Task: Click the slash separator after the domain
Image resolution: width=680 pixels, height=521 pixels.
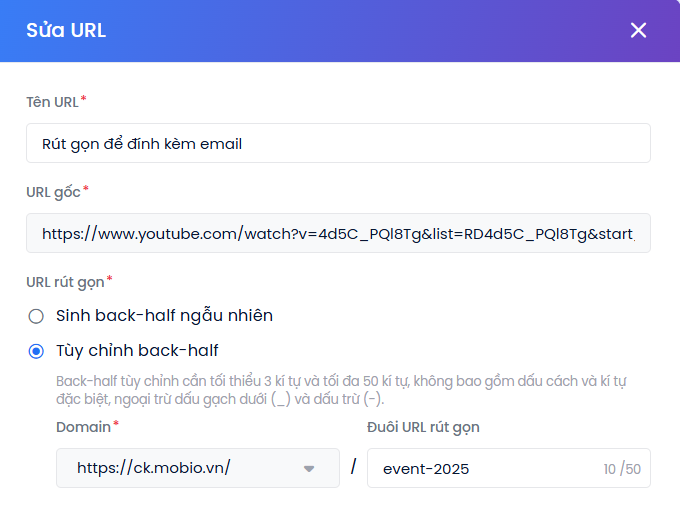Action: [x=353, y=468]
